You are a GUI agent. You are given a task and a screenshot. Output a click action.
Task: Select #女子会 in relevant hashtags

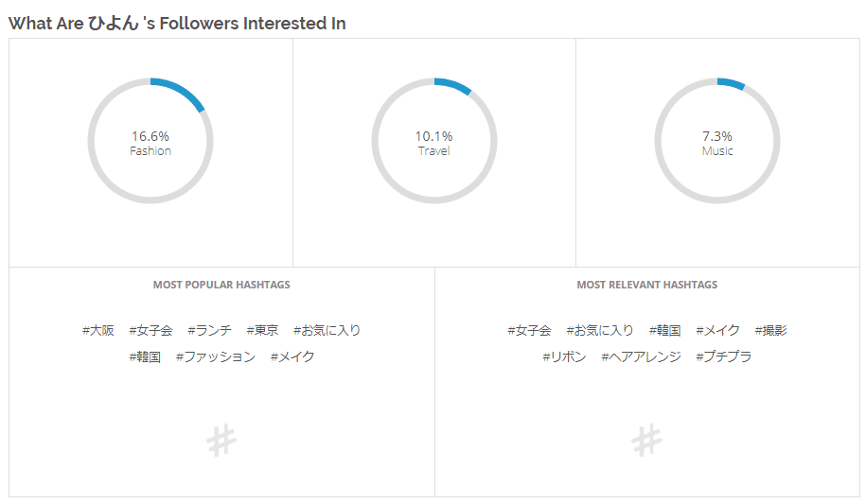[x=529, y=331]
